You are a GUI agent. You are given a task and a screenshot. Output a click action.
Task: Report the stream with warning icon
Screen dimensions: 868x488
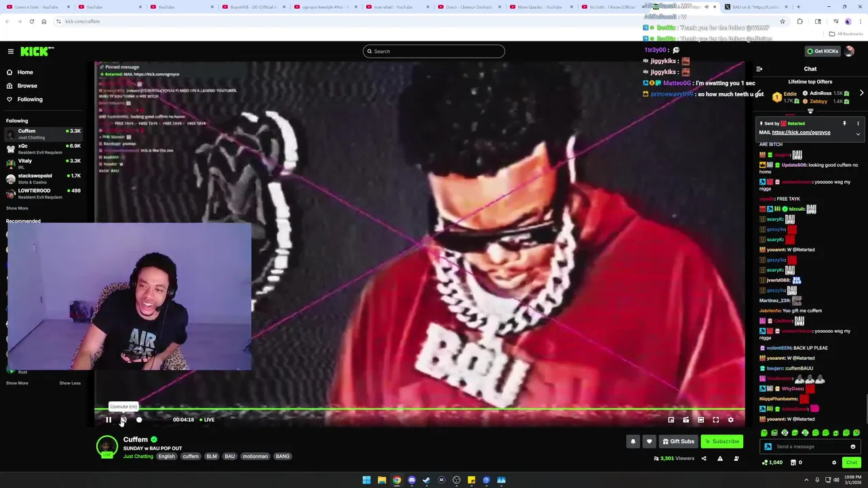tap(719, 459)
